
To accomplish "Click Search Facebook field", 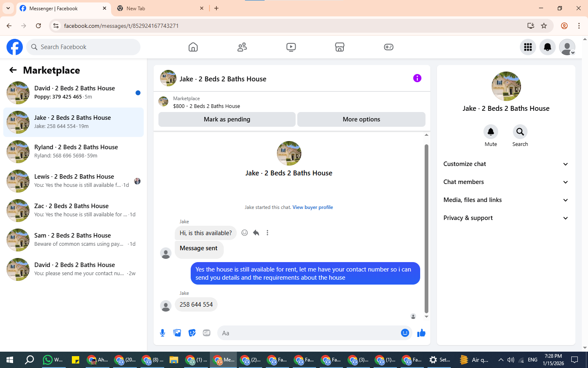I will point(83,47).
